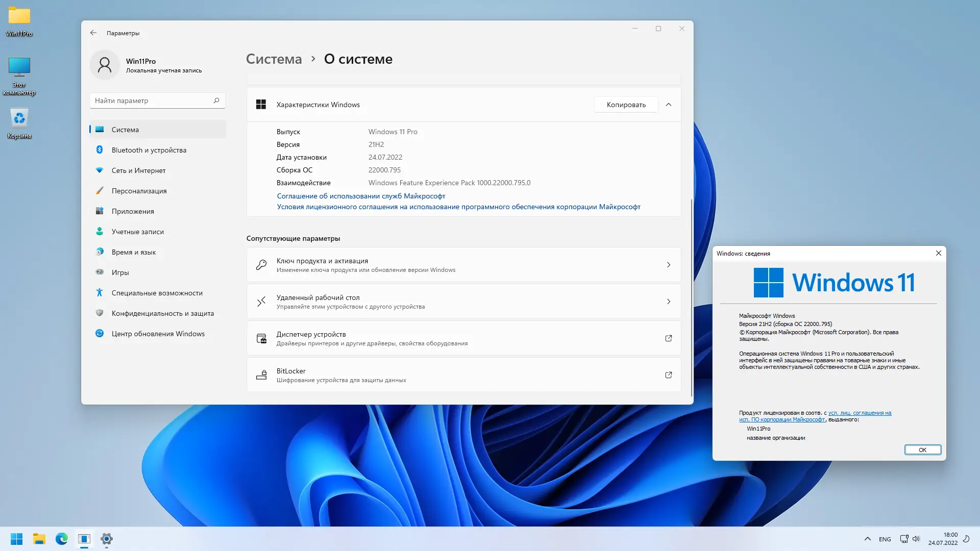Click the Privacy shield icon
The image size is (980, 551).
100,313
